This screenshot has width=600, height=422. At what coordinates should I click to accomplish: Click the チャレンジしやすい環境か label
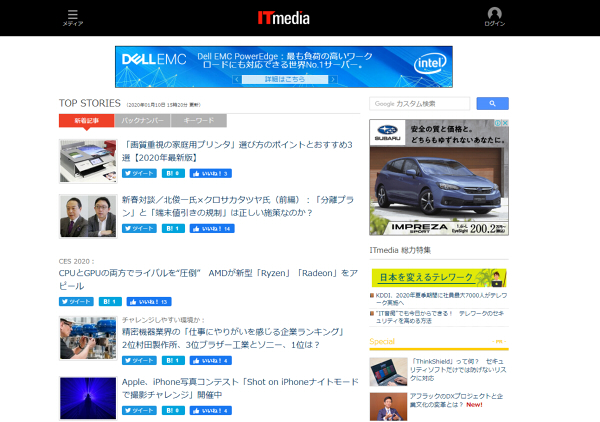pyautogui.click(x=163, y=320)
